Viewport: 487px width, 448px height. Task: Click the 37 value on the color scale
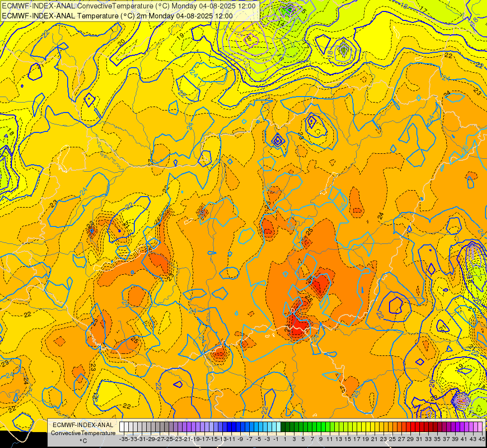tap(446, 440)
